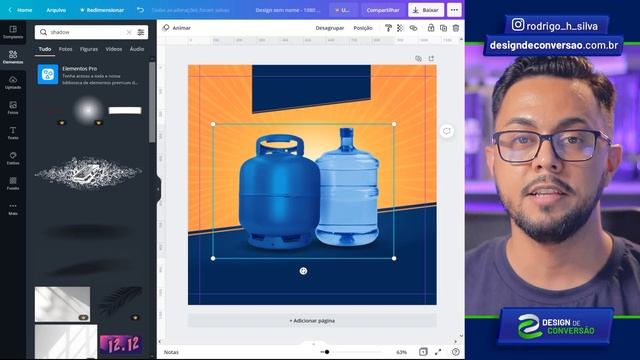Click the elements panel scrollbar
The height and width of the screenshot is (360, 640).
152,102
